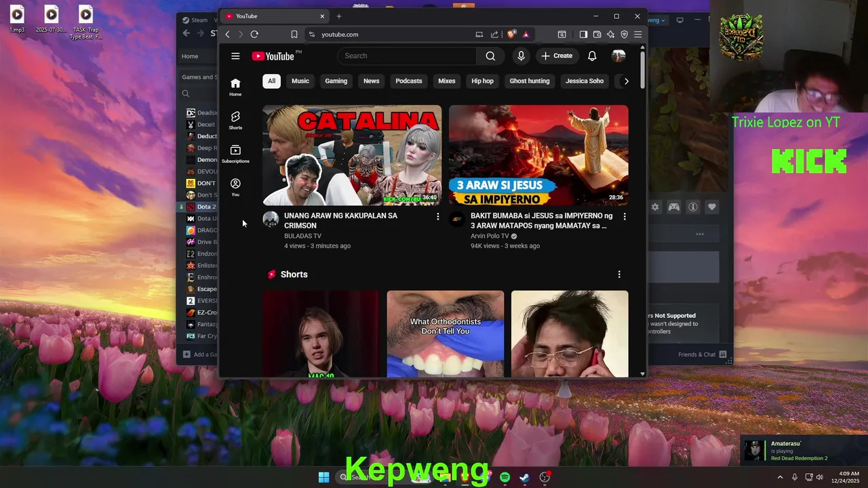Open Steam from the taskbar

(x=524, y=477)
